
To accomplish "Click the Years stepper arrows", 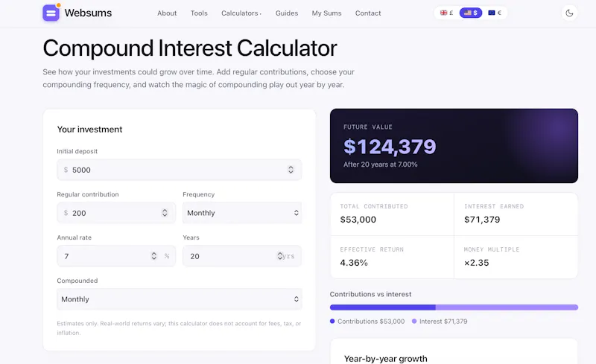I will click(x=280, y=256).
